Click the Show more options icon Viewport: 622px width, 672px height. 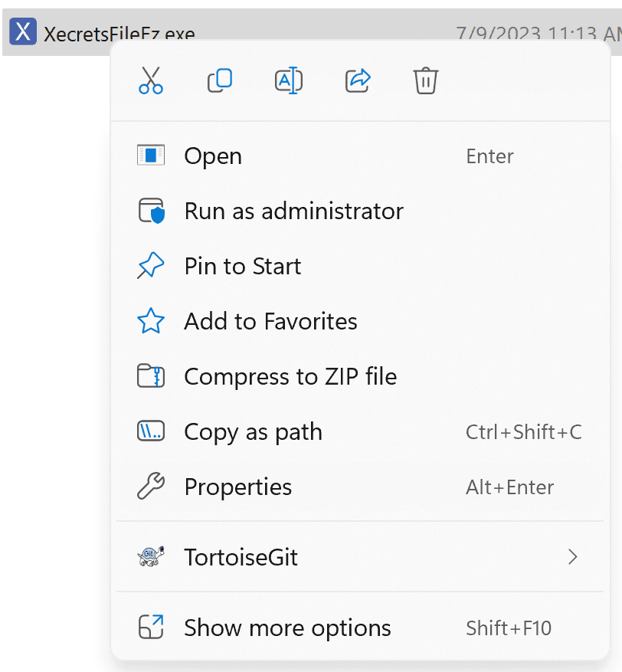click(151, 628)
